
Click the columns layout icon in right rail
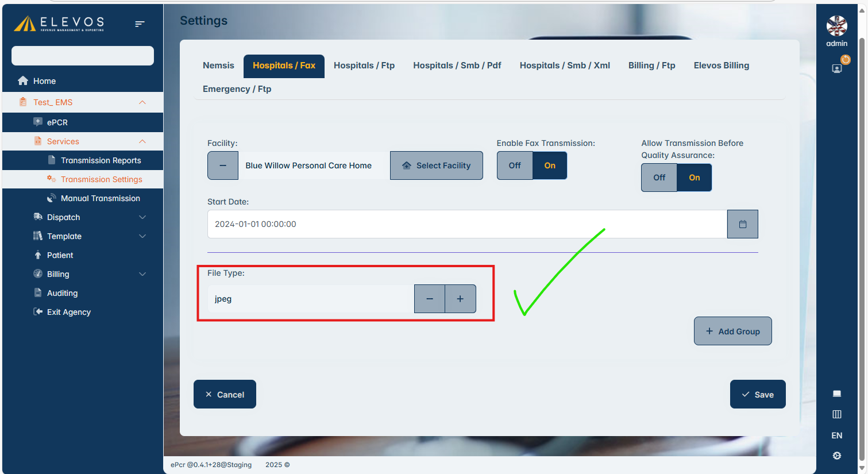(x=836, y=414)
